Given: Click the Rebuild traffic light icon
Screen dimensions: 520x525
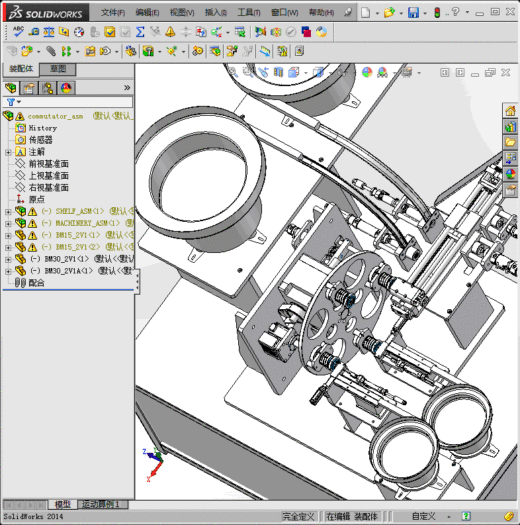Looking at the screenshot, I should point(437,13).
